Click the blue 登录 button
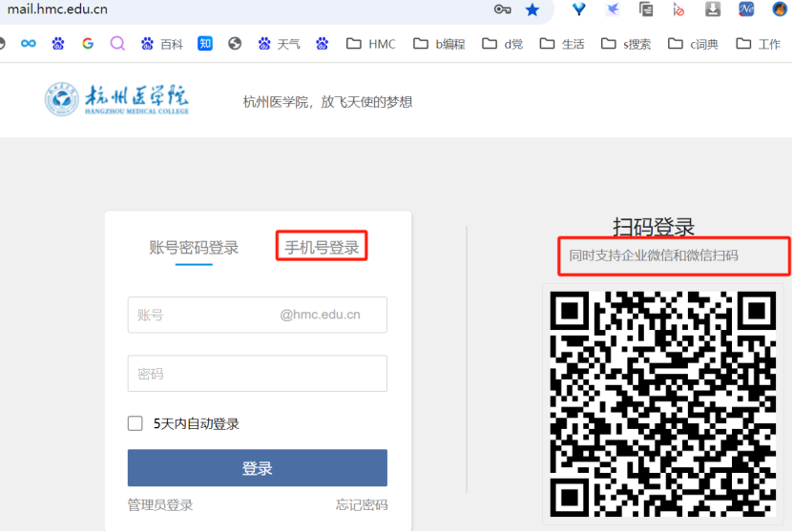The height and width of the screenshot is (532, 793). pos(258,468)
